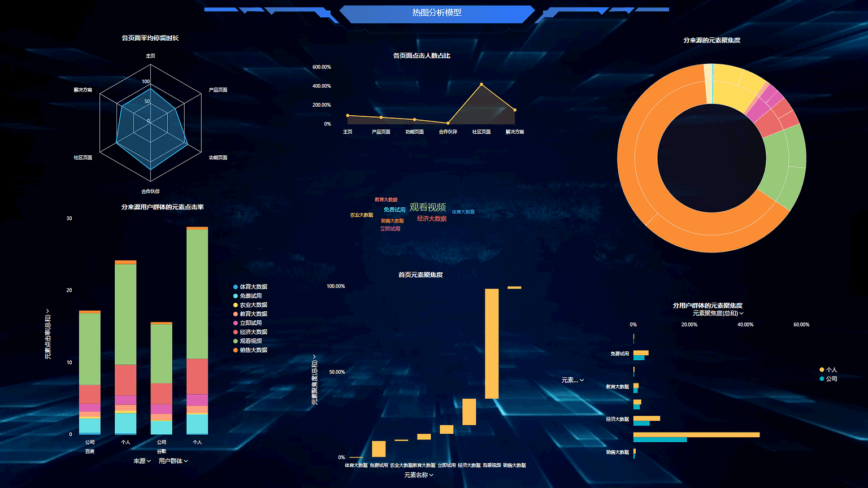Open the 元素名称 dropdown under the waterfall chart
868x488 pixels.
pyautogui.click(x=419, y=475)
